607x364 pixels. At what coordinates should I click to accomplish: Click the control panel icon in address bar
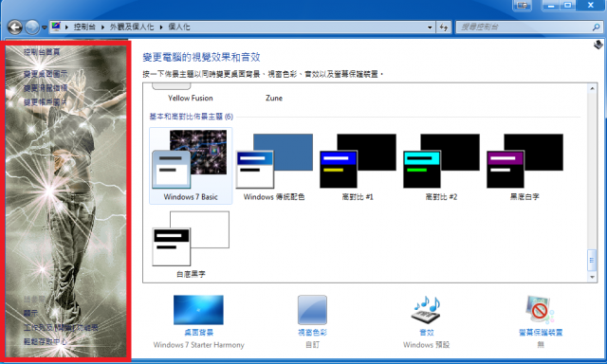tap(56, 27)
